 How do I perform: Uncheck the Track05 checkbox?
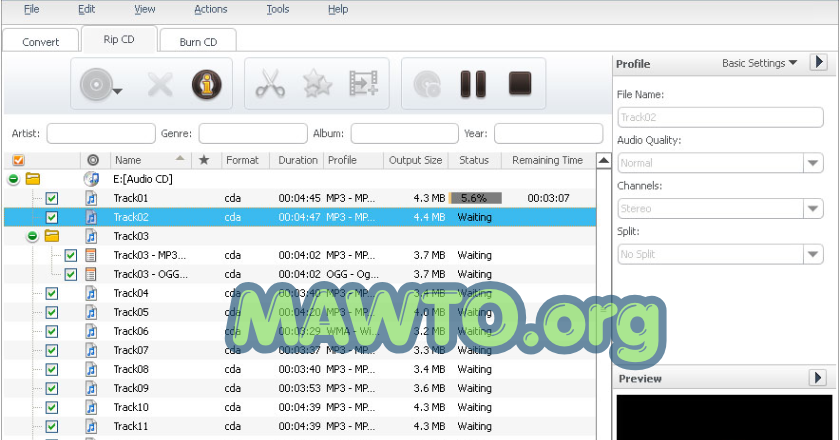(51, 312)
